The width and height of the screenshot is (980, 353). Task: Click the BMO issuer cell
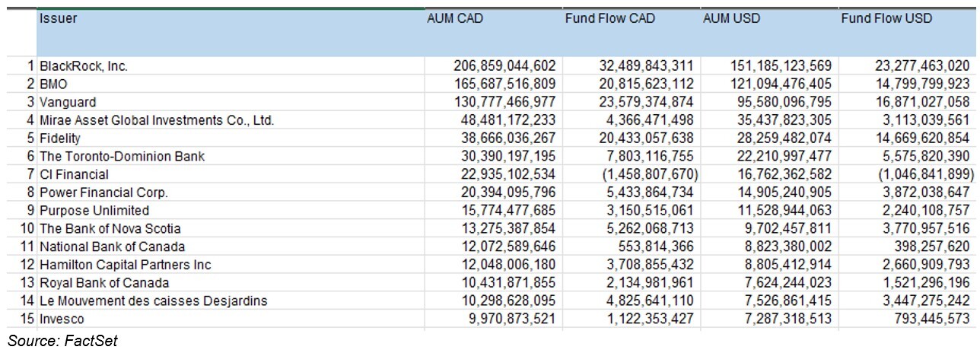(x=231, y=84)
